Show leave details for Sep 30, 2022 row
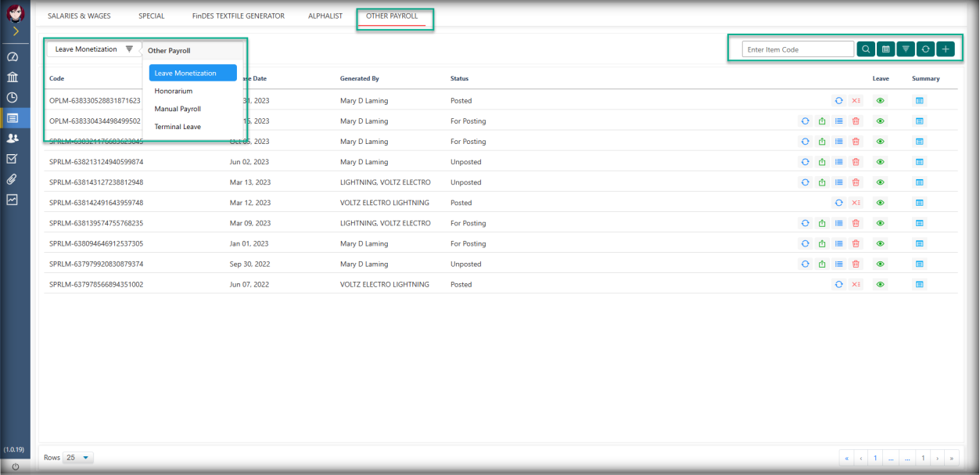The width and height of the screenshot is (980, 475). 881,264
